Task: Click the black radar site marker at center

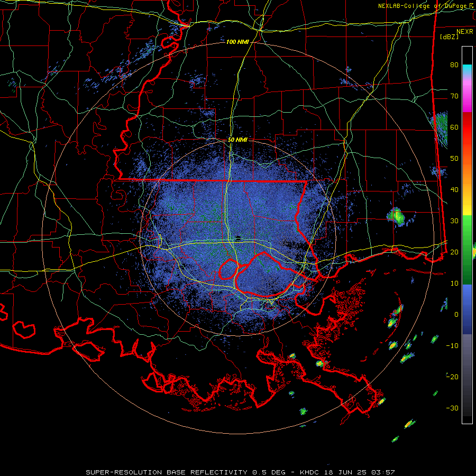Action: 238,237
